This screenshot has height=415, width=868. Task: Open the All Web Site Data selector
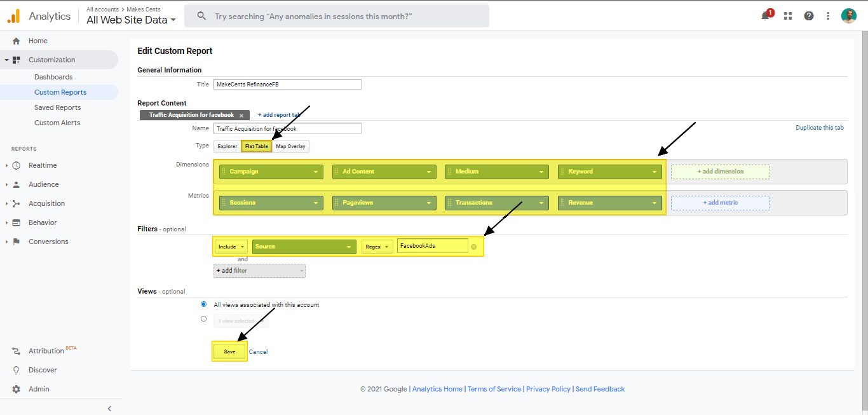[131, 20]
